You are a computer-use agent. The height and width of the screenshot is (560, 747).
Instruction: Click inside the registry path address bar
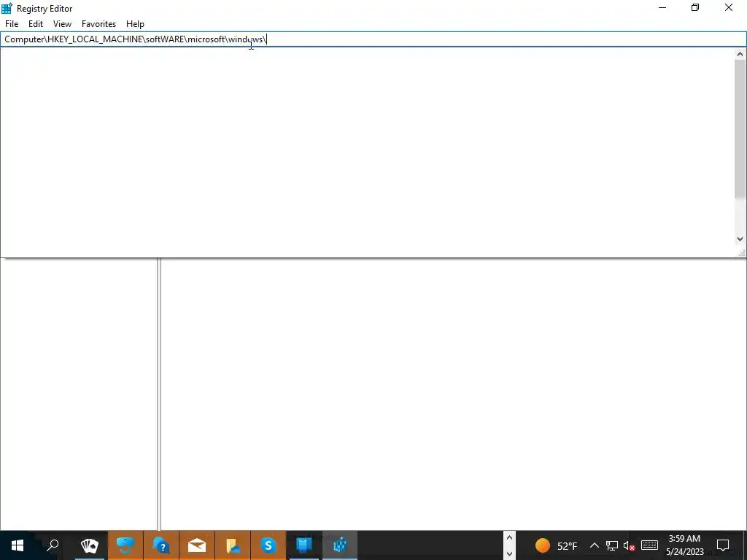373,39
